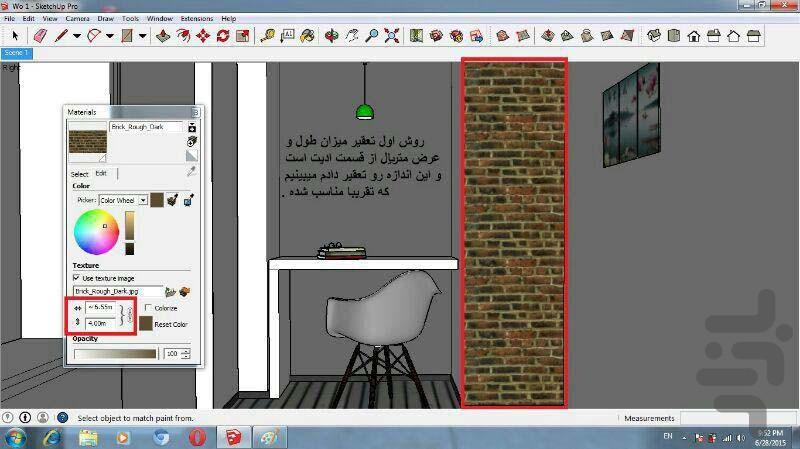Open the Tools menu

coord(130,18)
